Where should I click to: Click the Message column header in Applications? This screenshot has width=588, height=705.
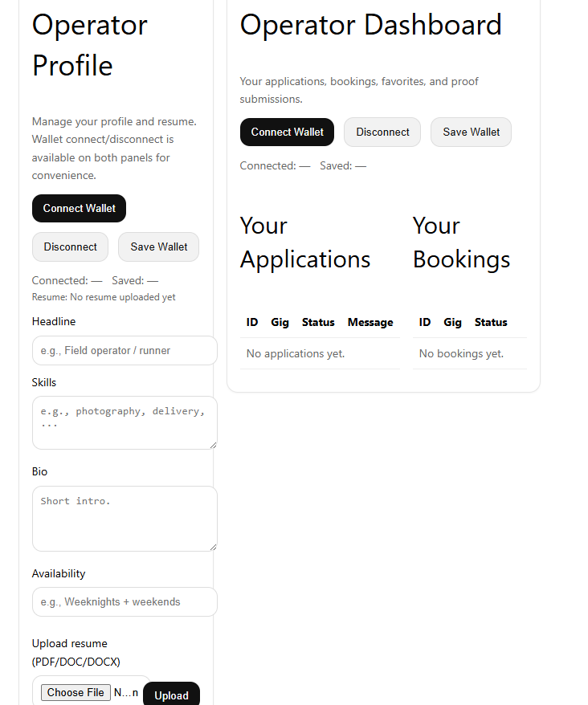pyautogui.click(x=370, y=322)
